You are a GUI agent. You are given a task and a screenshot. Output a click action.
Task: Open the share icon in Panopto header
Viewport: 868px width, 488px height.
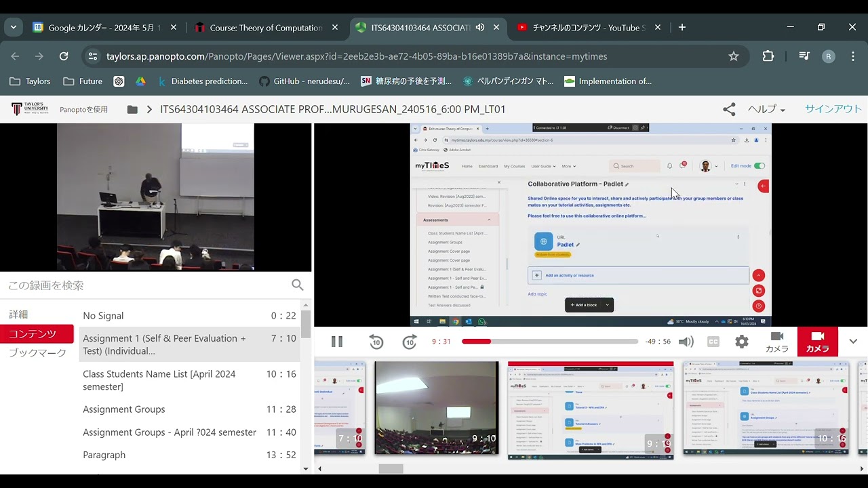tap(729, 109)
